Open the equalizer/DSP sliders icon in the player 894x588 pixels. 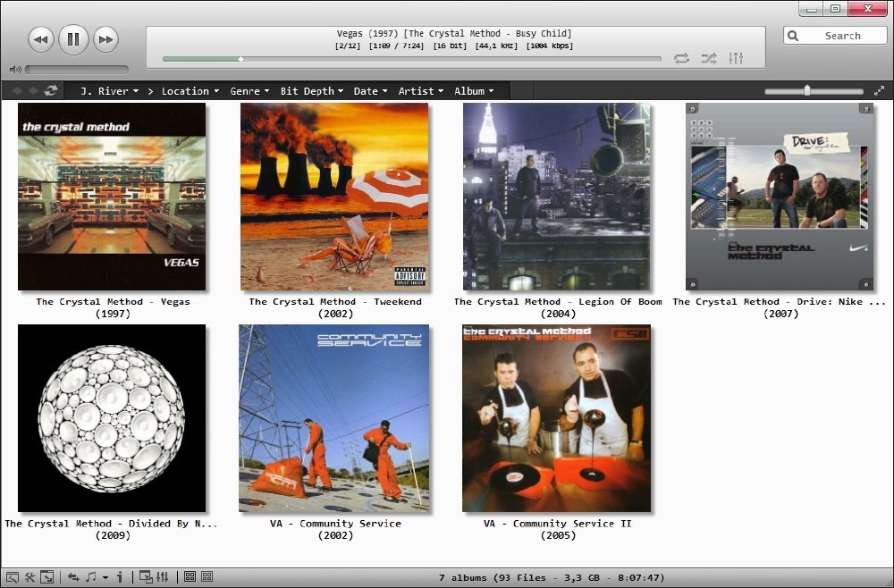click(736, 58)
